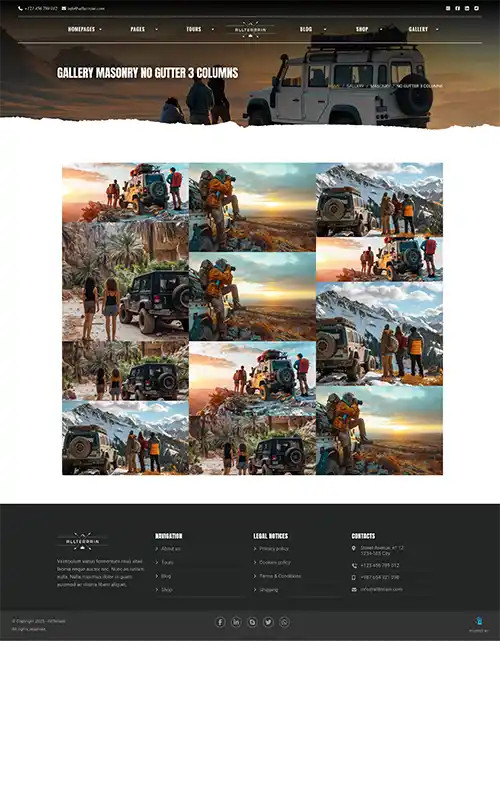Click the email address in the top bar
Screen dimensions: 500x800
click(x=86, y=9)
